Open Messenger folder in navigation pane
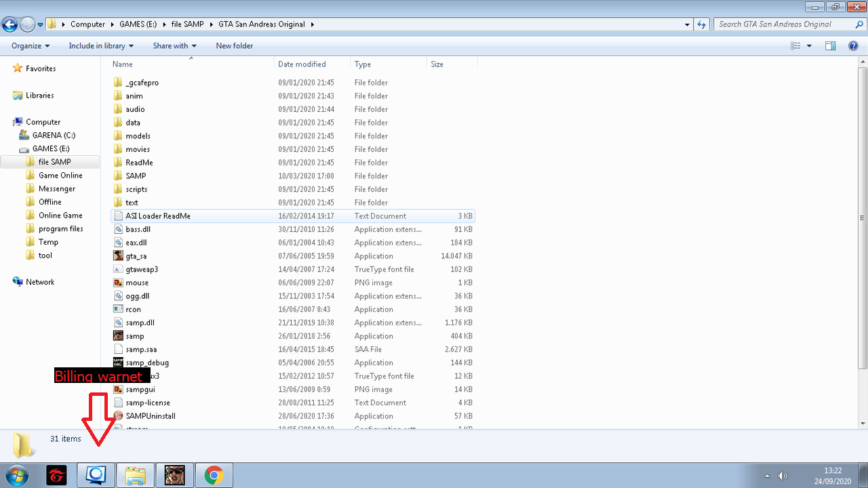The width and height of the screenshot is (868, 488). click(57, 189)
